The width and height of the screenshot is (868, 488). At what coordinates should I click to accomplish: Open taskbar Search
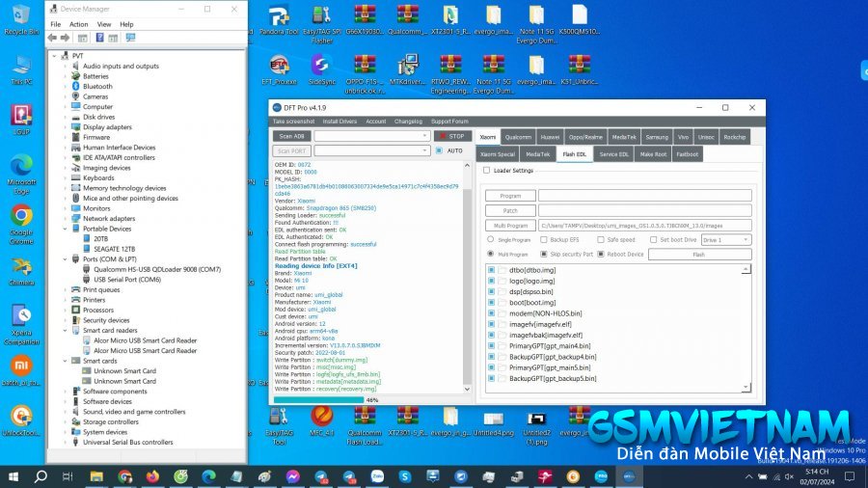(x=41, y=476)
